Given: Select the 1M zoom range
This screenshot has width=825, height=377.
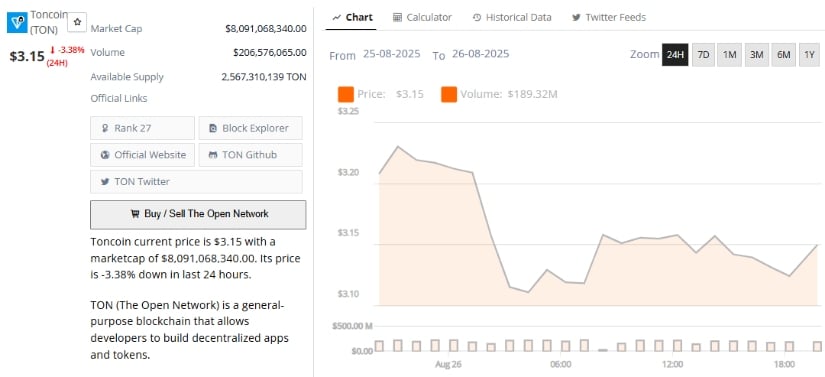Looking at the screenshot, I should click(729, 55).
